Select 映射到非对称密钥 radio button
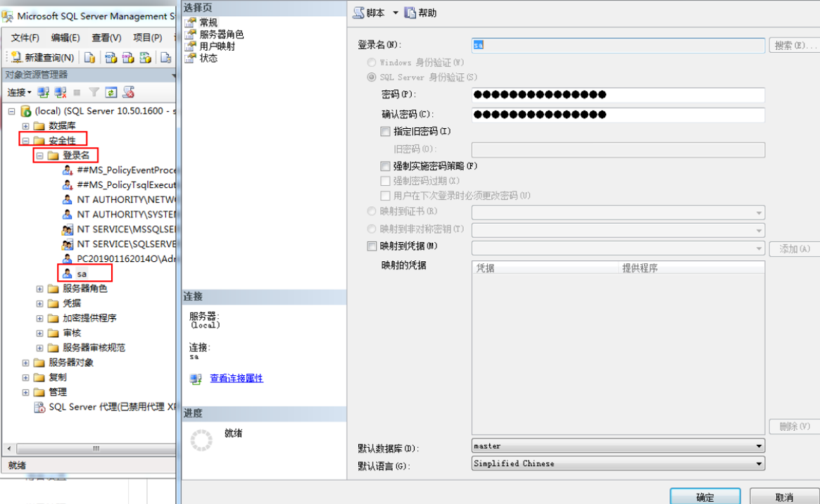 pos(372,229)
